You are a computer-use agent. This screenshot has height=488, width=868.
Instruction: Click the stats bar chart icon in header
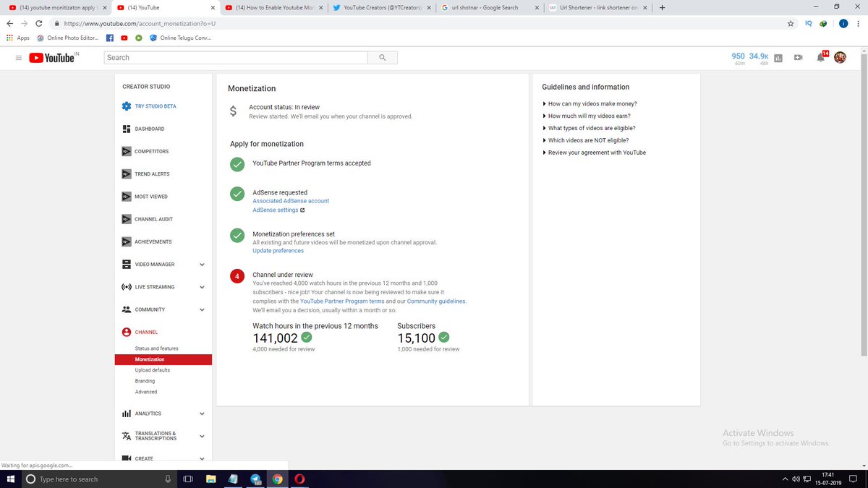click(778, 58)
